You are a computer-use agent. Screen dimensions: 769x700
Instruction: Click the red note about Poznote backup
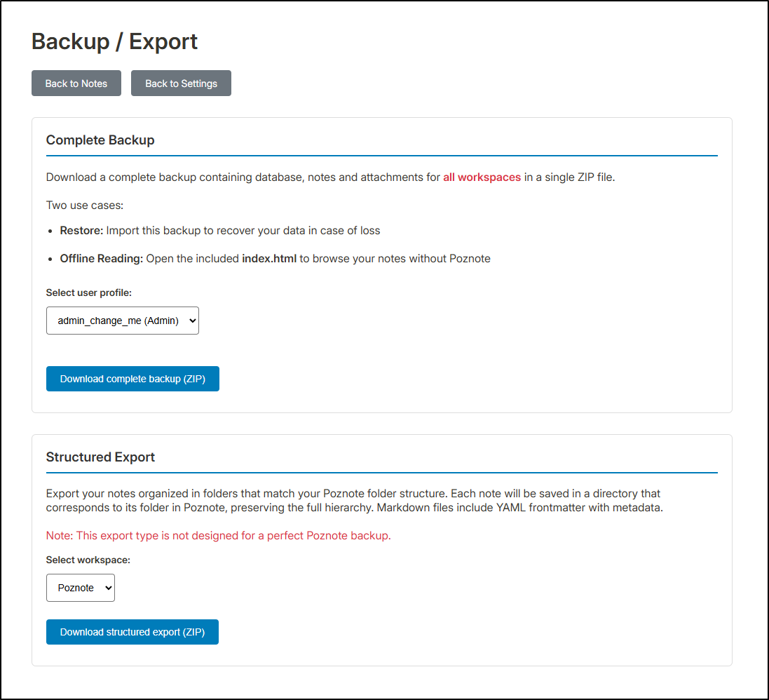tap(218, 536)
